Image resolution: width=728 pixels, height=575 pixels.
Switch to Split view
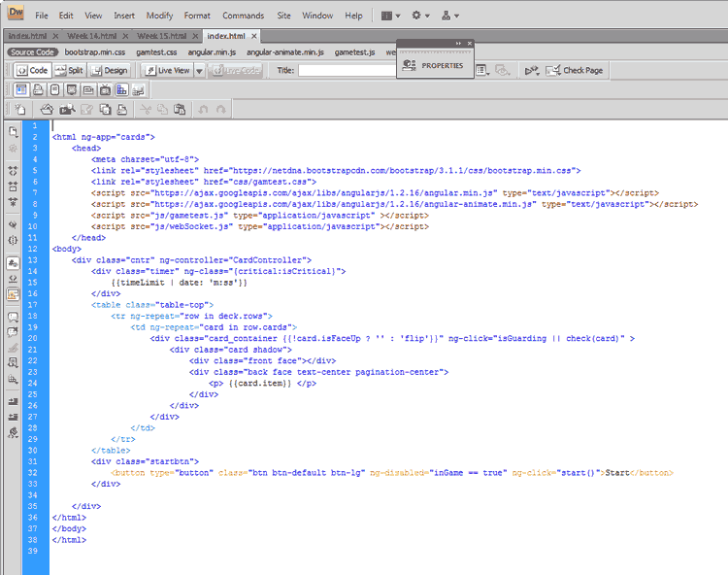pyautogui.click(x=69, y=70)
